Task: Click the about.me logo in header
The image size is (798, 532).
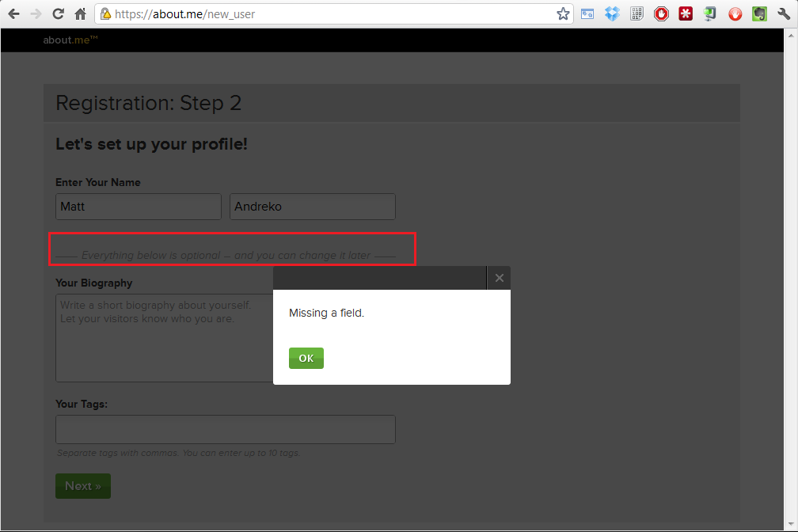Action: (70, 40)
